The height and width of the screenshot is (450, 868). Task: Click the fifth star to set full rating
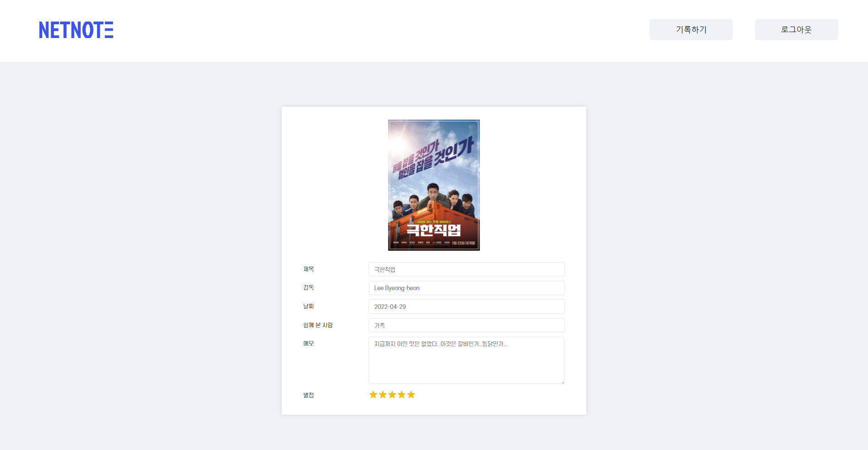(x=411, y=395)
